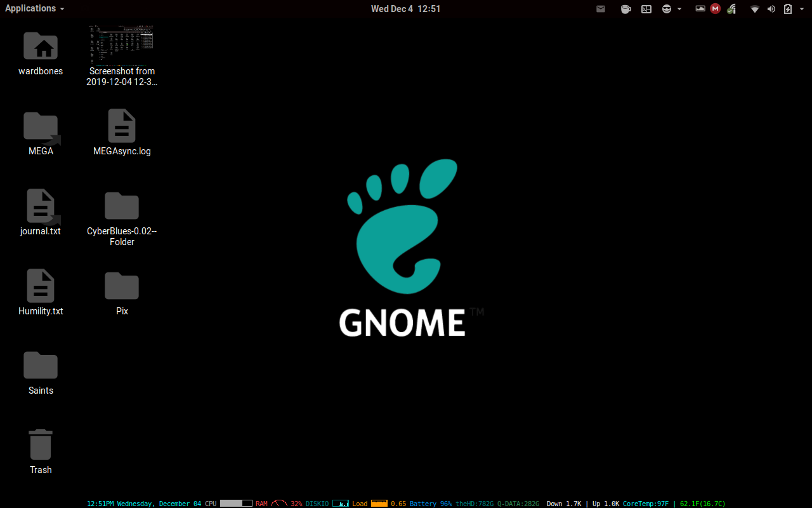Open the MEGAsync.log file icon
812x508 pixels.
pyautogui.click(x=122, y=126)
